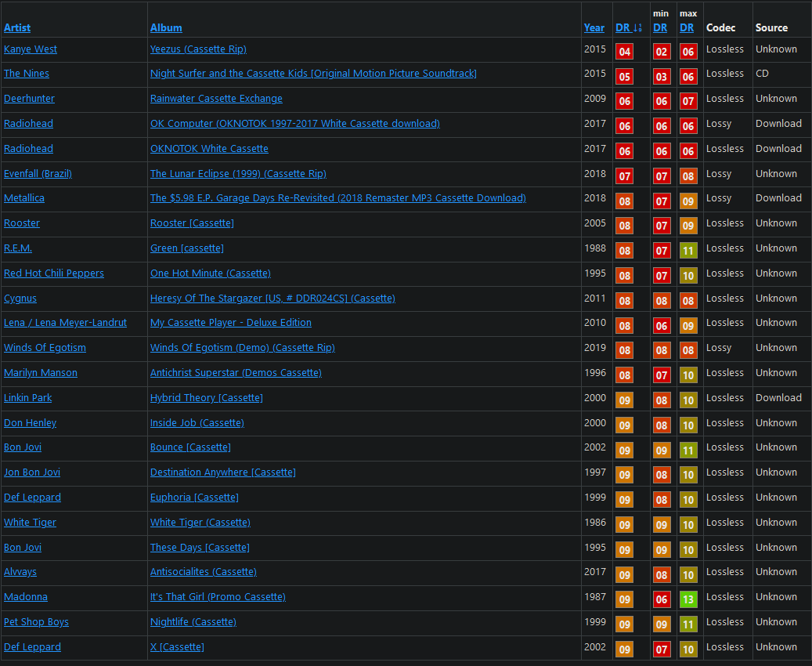Open Night Surfer and the Cassette Kids album
Screen dimensions: 812x666
313,74
